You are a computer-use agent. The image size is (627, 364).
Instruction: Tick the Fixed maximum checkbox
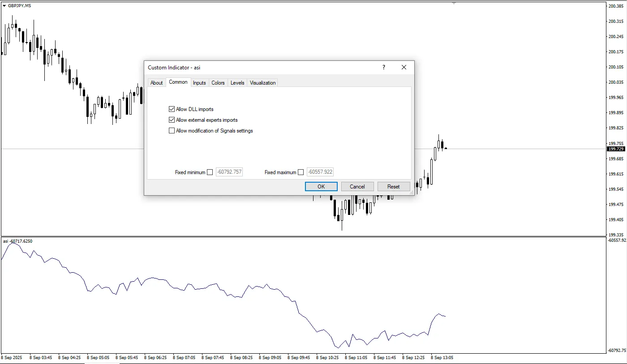point(301,172)
